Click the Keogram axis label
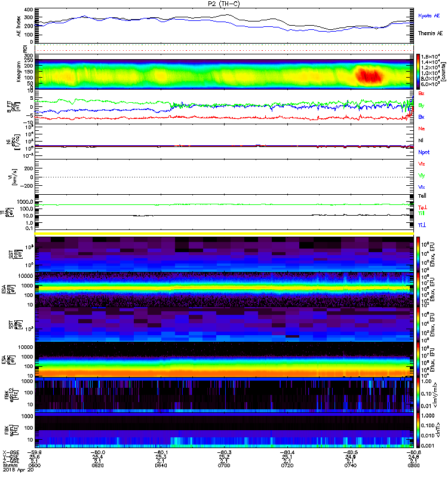The height and width of the screenshot is (478, 448). (x=19, y=72)
